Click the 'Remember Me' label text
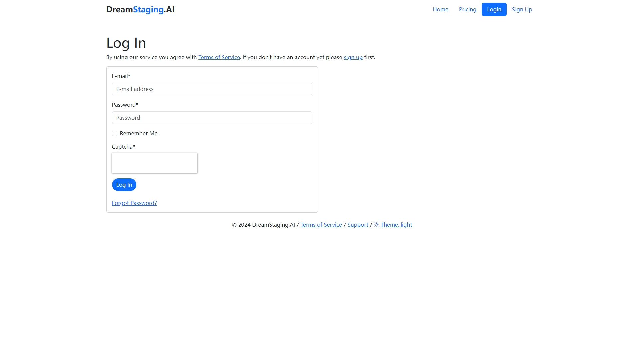Viewport: 644px width, 347px height. 139,133
